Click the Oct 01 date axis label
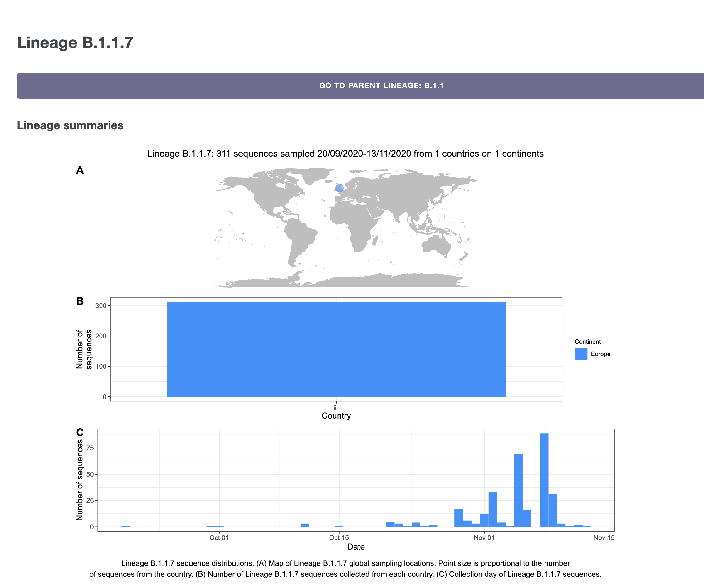The width and height of the screenshot is (704, 588). tap(219, 537)
